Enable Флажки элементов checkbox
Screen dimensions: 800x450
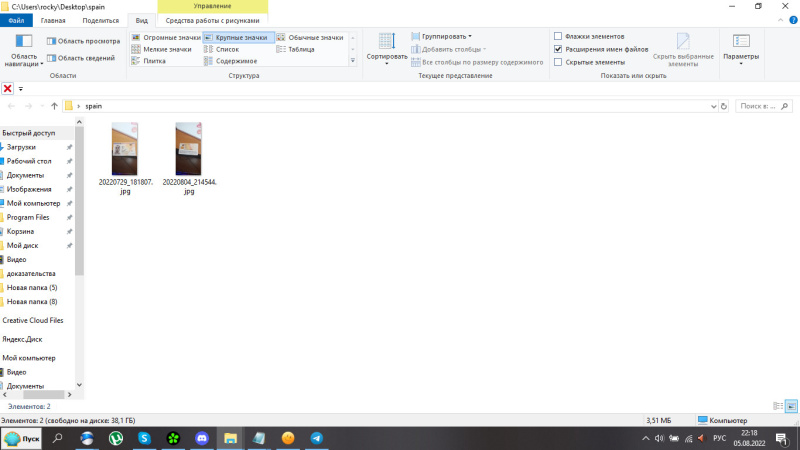pyautogui.click(x=558, y=36)
